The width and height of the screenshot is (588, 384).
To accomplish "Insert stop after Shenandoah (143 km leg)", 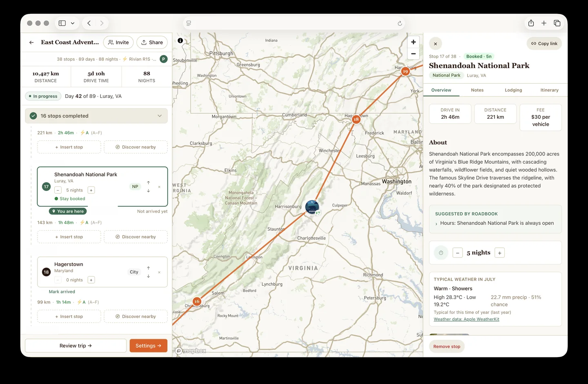I will point(69,237).
